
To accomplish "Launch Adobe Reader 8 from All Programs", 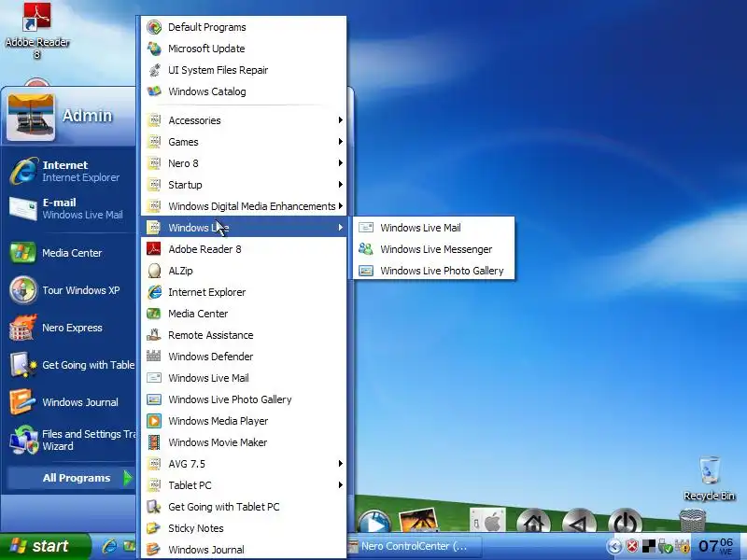I will pyautogui.click(x=244, y=249).
